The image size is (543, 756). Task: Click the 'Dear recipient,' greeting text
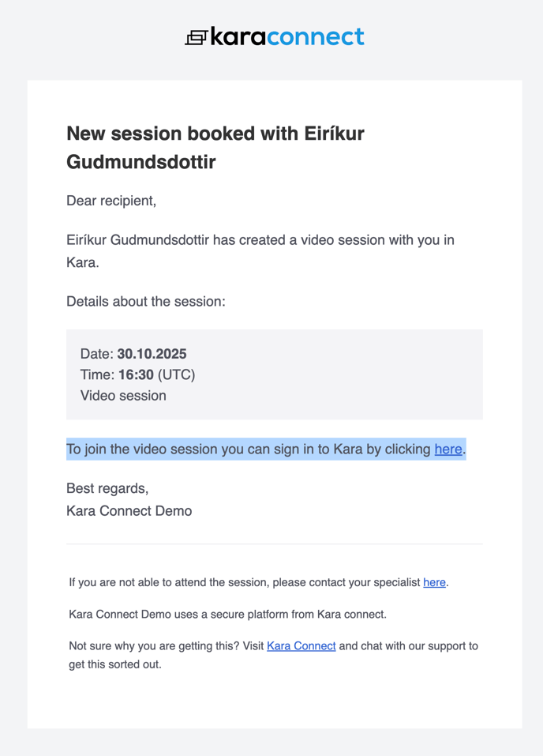[x=111, y=201]
